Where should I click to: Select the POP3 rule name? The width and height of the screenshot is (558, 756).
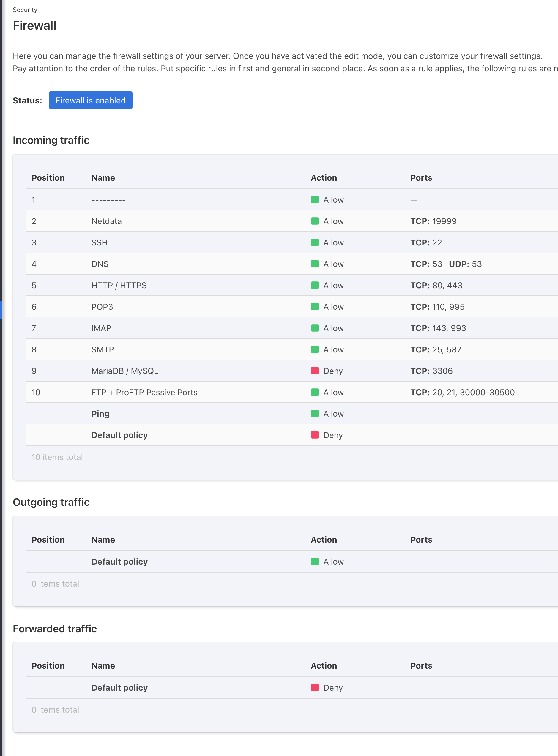point(102,307)
